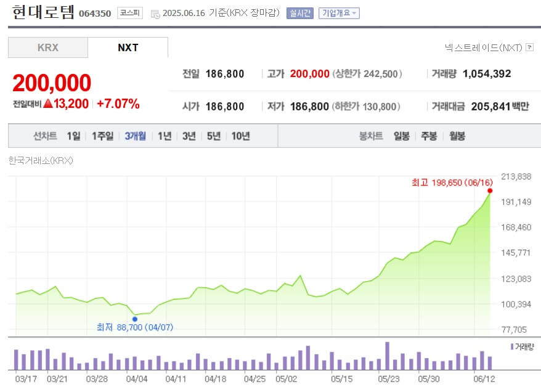Enable 실시간 real-time quotes
This screenshot has height=392, width=541.
coord(299,13)
